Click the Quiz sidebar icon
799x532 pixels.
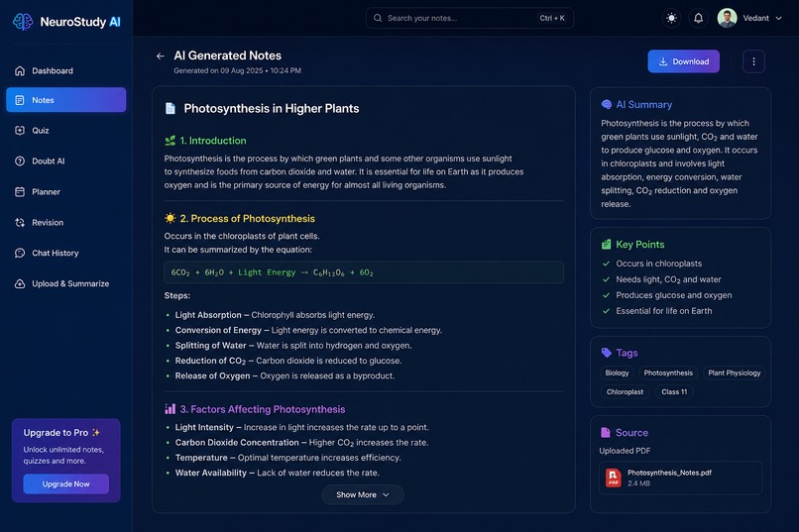click(20, 131)
